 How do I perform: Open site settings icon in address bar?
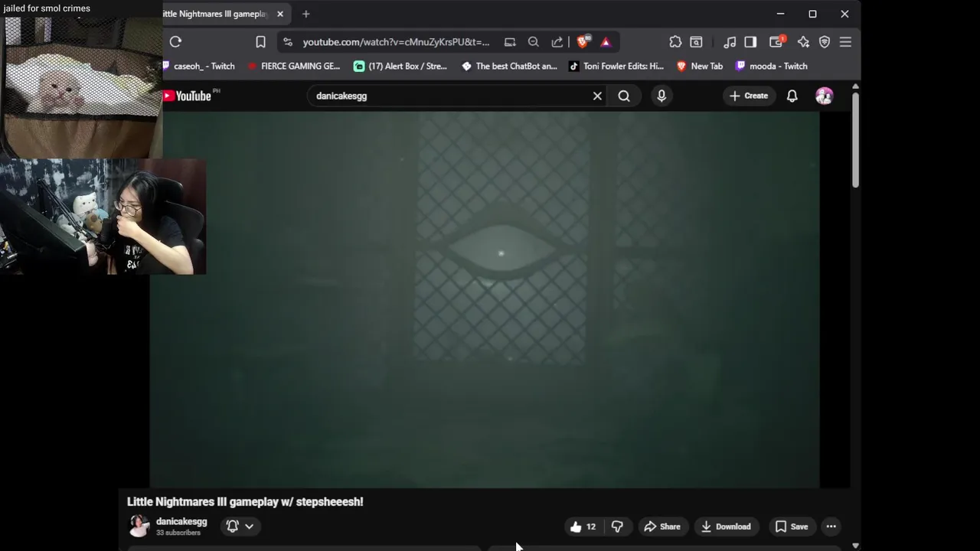[287, 42]
